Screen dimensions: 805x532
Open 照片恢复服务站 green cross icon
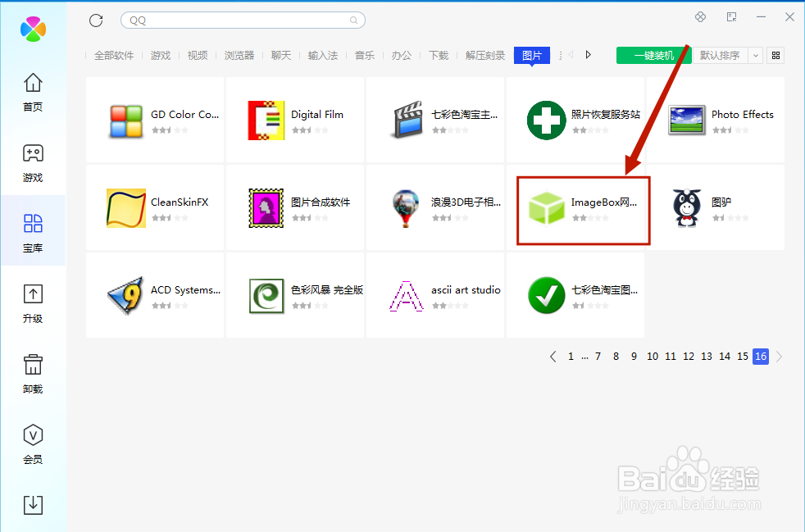(x=546, y=120)
